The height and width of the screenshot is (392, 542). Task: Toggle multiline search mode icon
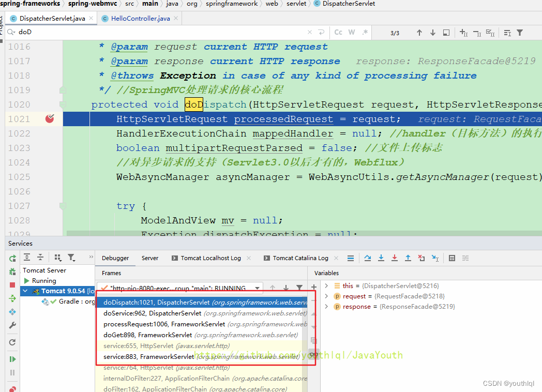[507, 33]
